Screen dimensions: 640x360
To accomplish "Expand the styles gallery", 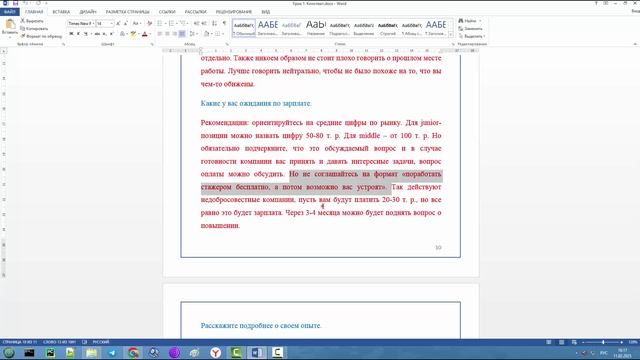I will 451,35.
